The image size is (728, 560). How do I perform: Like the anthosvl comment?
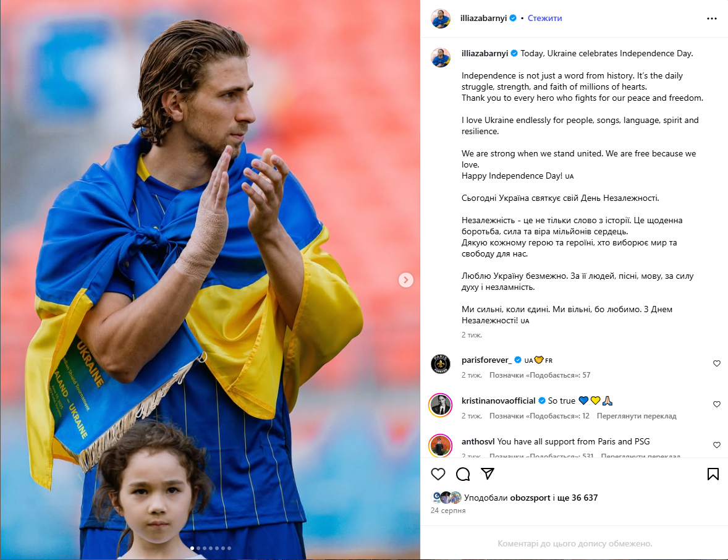tap(717, 445)
